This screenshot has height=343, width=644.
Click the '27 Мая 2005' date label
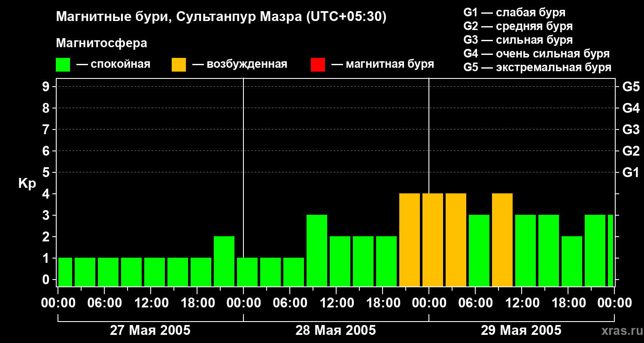(x=150, y=330)
